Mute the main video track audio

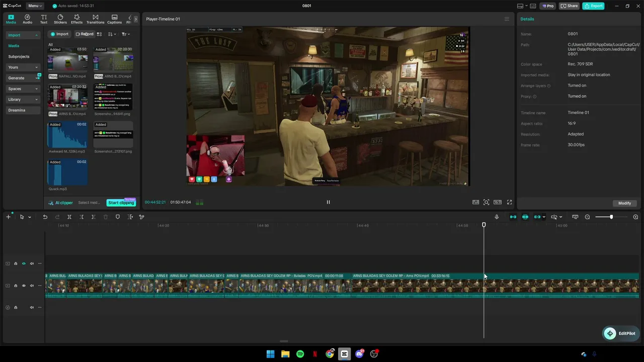tap(32, 286)
